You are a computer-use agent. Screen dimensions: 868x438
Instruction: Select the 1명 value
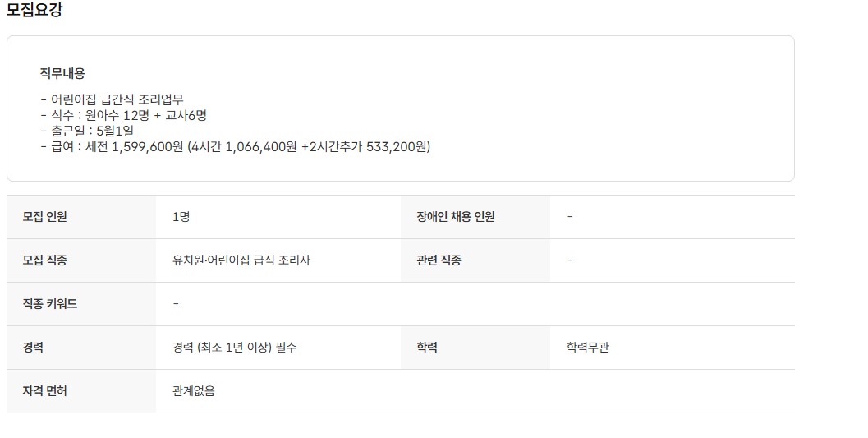(x=181, y=217)
